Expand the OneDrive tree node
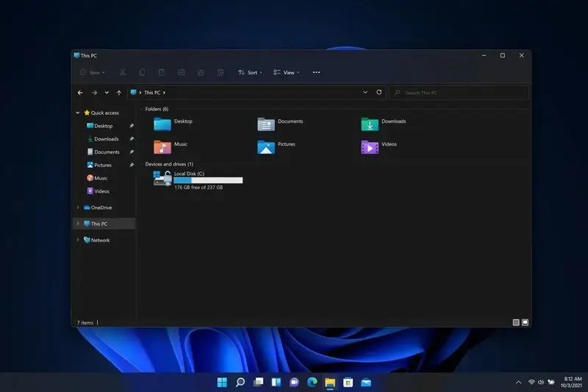This screenshot has width=588, height=392. [78, 207]
